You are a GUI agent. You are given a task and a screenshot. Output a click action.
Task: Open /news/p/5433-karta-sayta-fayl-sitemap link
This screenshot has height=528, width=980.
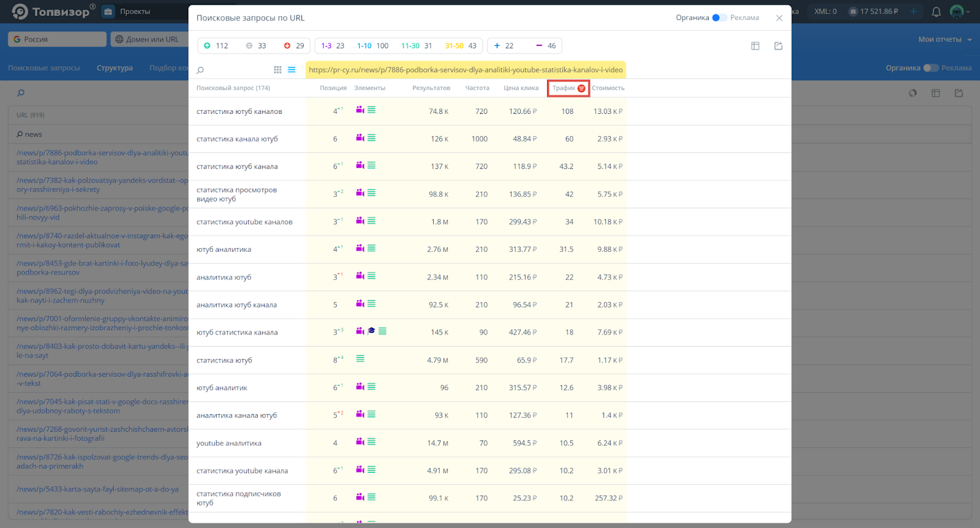click(97, 489)
